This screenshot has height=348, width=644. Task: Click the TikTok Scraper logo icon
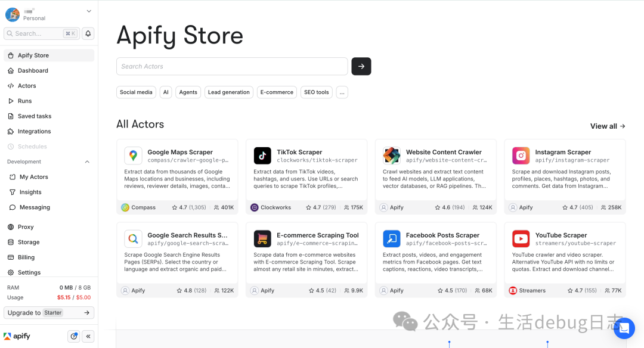point(262,156)
